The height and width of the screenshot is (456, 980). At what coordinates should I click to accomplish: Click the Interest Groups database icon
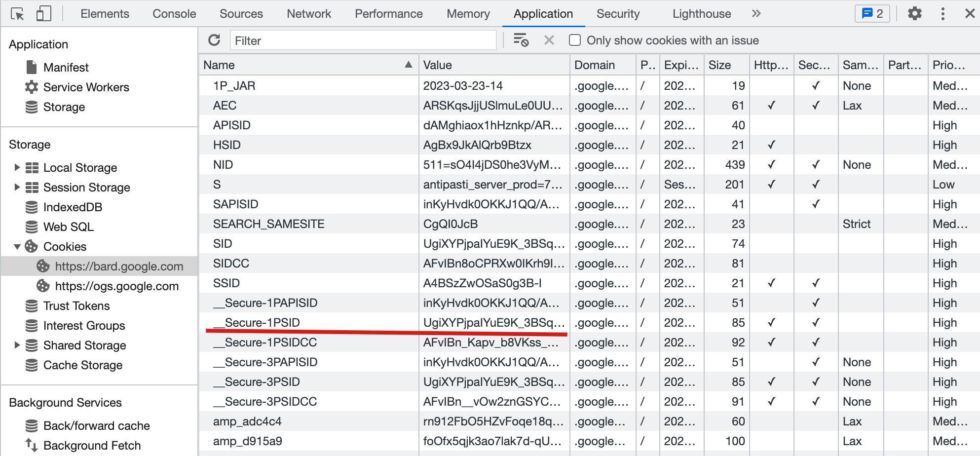point(32,326)
